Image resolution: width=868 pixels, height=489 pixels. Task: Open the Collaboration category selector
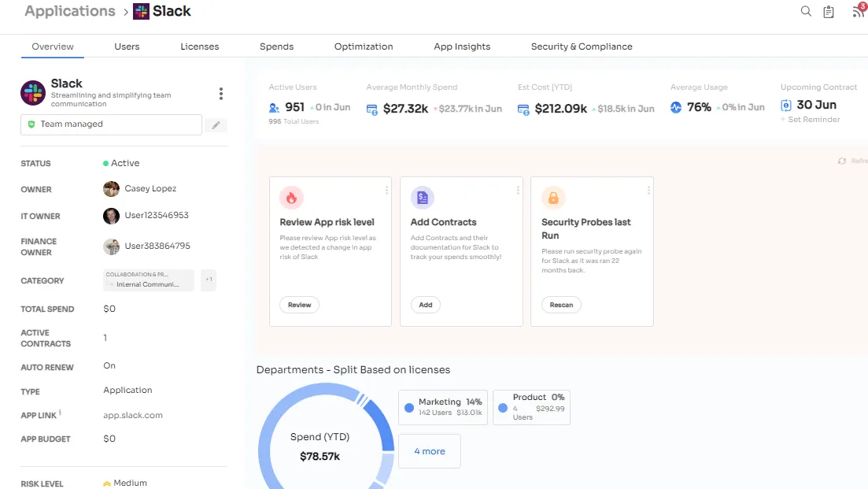pos(149,280)
